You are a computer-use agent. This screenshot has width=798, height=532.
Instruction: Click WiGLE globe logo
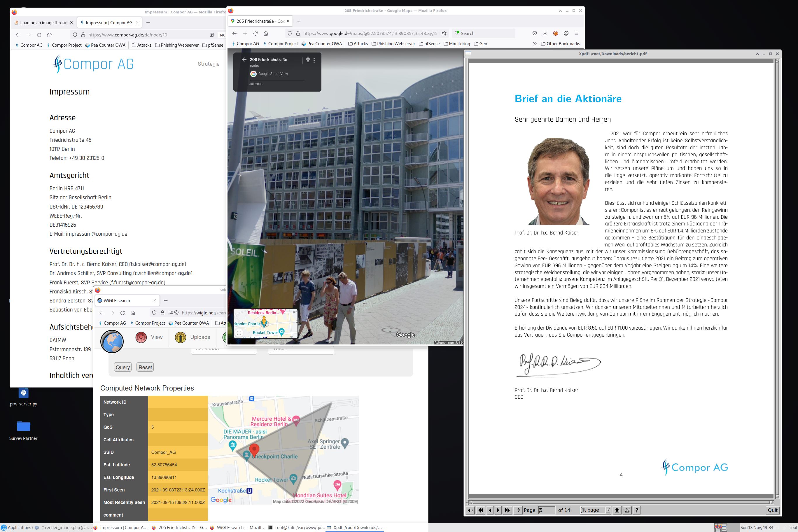click(112, 341)
